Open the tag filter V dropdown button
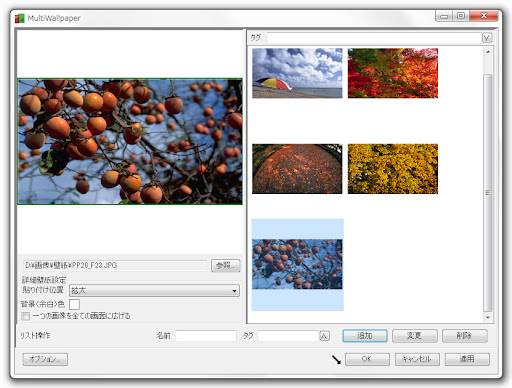This screenshot has height=388, width=512. [x=487, y=38]
